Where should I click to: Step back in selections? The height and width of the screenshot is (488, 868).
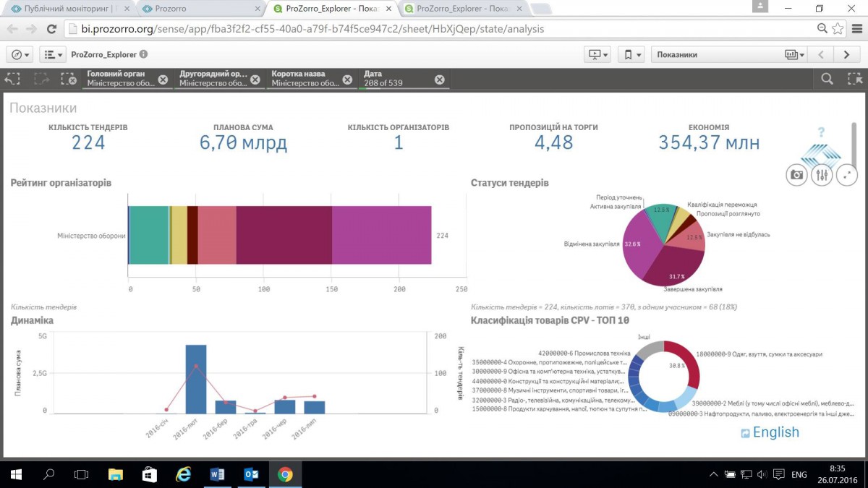click(x=14, y=80)
